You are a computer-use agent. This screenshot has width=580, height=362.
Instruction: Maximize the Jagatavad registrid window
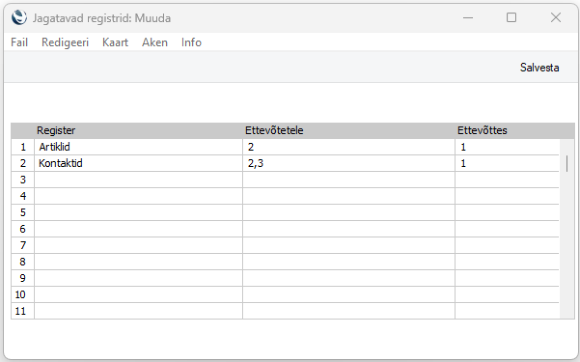pyautogui.click(x=512, y=17)
